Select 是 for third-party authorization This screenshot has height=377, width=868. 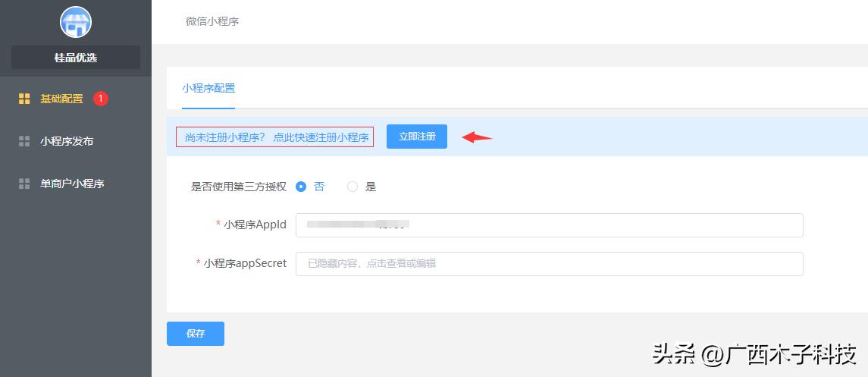(x=353, y=187)
